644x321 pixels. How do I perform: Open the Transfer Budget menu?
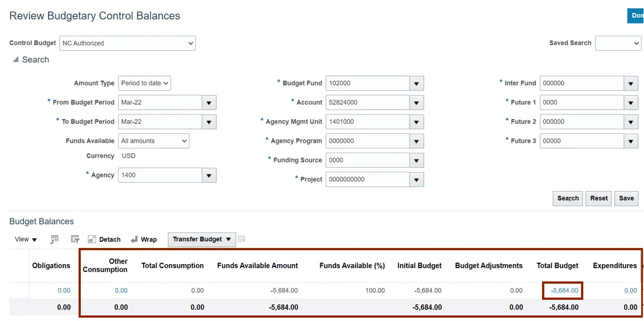[x=202, y=240]
